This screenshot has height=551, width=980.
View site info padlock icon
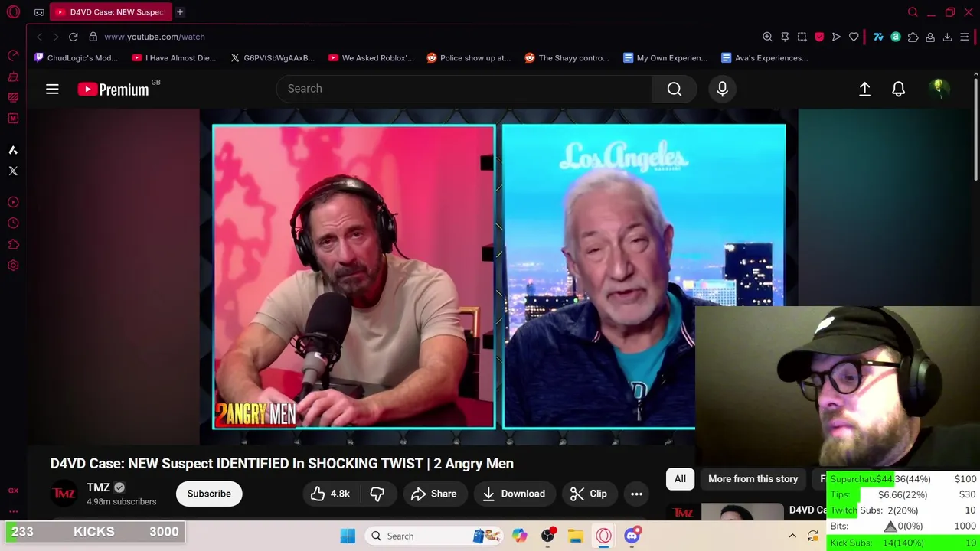[x=93, y=37]
